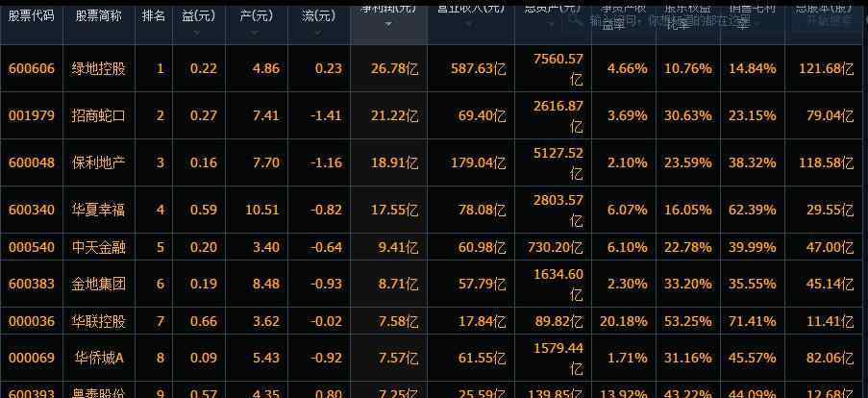Click revenue value 60.98亿

(482, 247)
